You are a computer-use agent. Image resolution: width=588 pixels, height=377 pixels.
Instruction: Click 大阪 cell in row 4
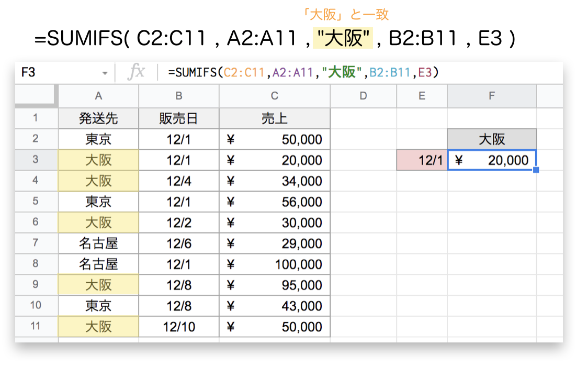[99, 181]
